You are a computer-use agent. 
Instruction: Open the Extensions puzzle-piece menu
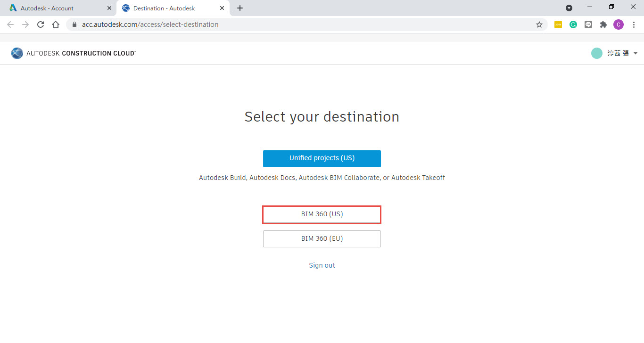point(603,24)
